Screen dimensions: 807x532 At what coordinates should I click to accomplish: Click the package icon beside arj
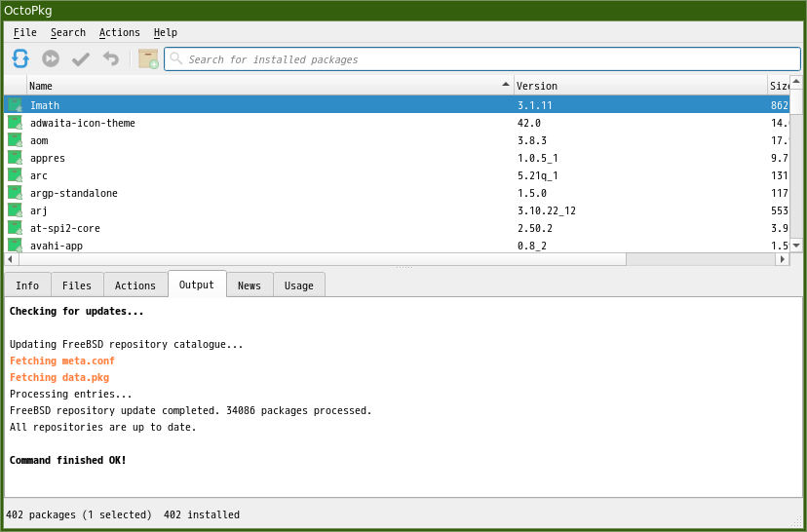15,209
